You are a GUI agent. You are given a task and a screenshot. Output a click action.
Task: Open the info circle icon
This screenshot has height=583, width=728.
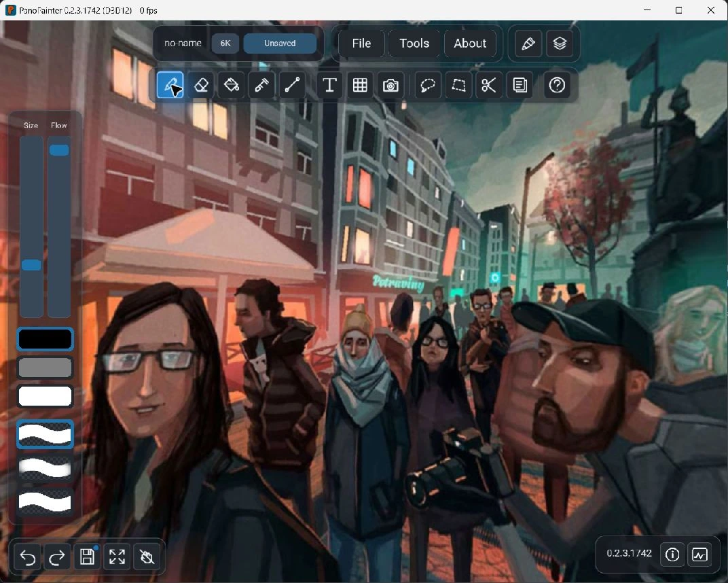point(672,554)
